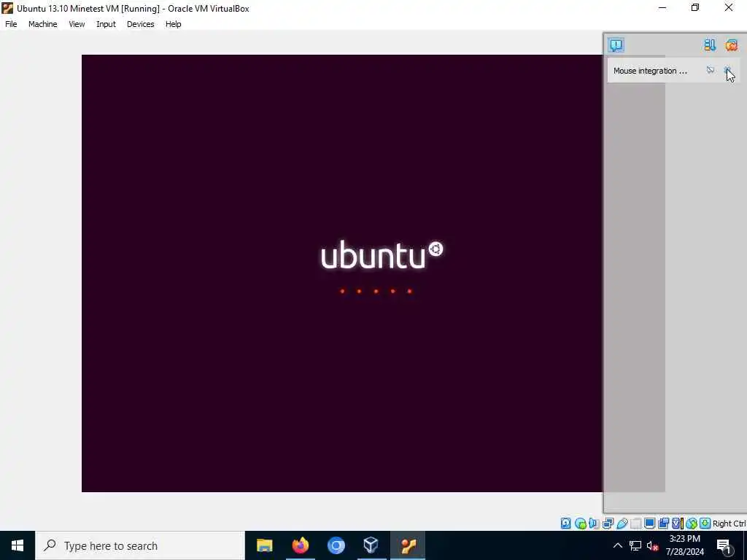Screen dimensions: 747x560
Task: Click the optical disk status icon
Action: point(580,524)
